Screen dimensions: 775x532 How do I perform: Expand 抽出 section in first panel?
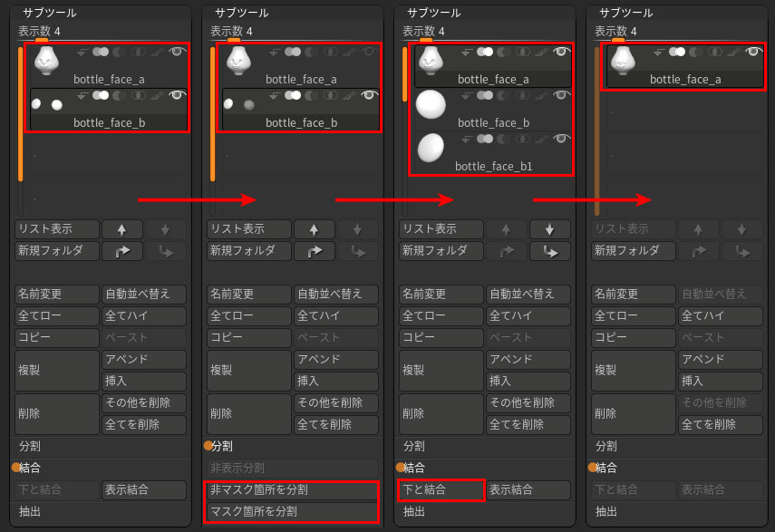pos(30,511)
